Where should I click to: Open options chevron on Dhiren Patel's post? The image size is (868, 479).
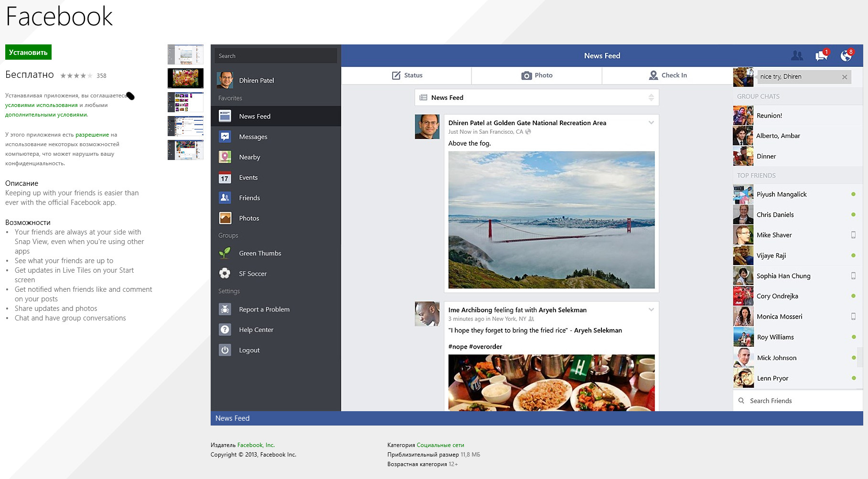pos(651,123)
